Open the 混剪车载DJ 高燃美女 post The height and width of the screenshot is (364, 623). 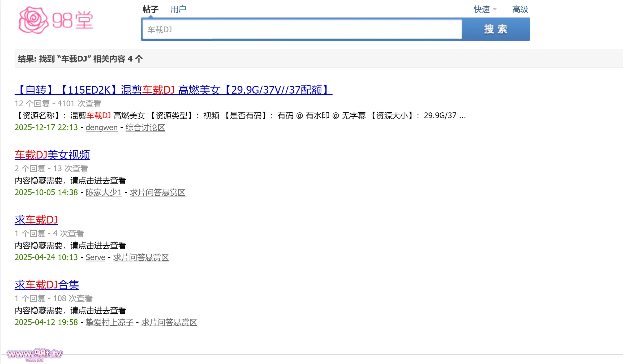(x=173, y=90)
